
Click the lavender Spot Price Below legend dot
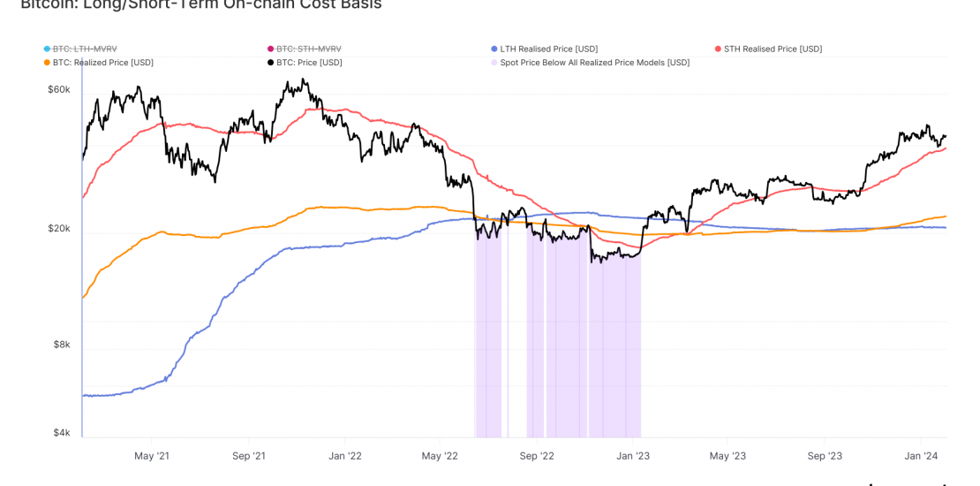pos(494,63)
